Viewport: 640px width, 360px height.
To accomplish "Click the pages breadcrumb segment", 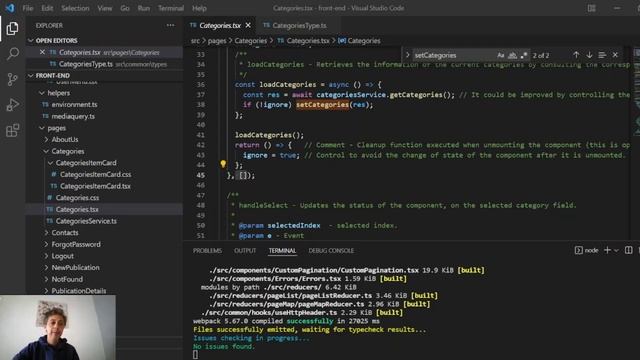I will 217,40.
